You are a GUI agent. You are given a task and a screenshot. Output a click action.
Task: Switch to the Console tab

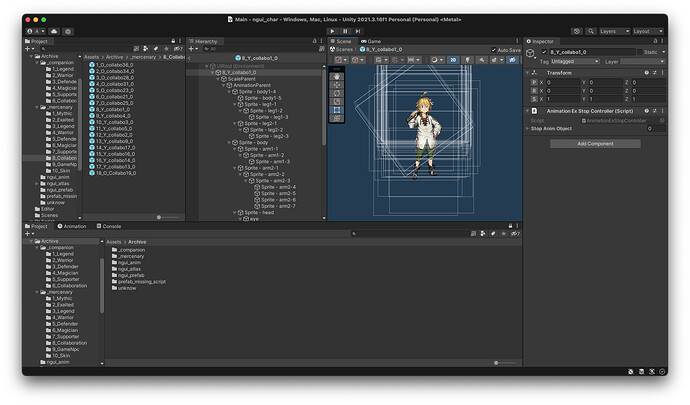(109, 226)
